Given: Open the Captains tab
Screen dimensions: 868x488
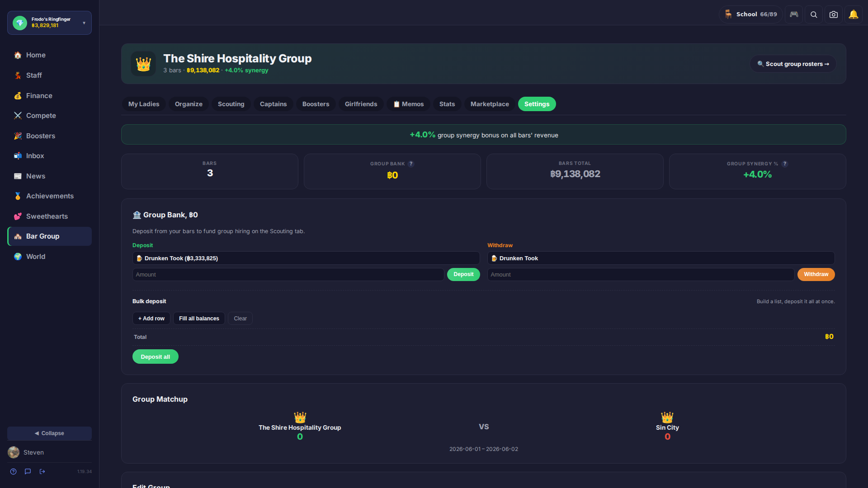Looking at the screenshot, I should [273, 104].
